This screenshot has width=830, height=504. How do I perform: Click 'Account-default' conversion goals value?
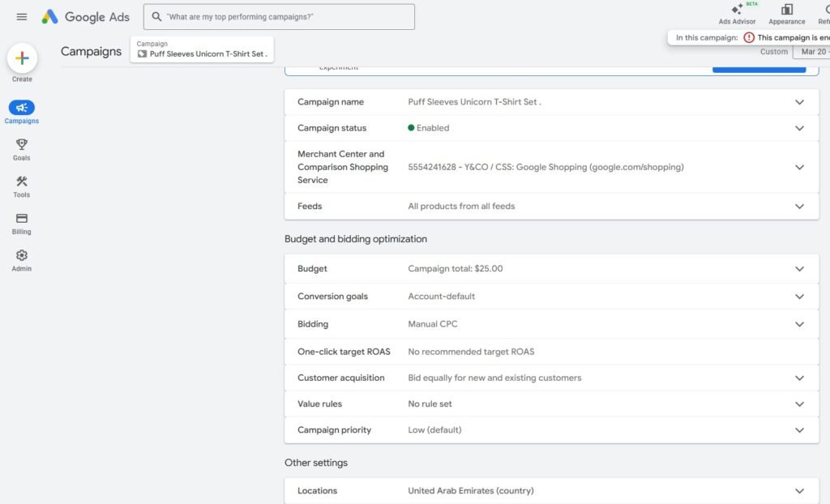[441, 297]
